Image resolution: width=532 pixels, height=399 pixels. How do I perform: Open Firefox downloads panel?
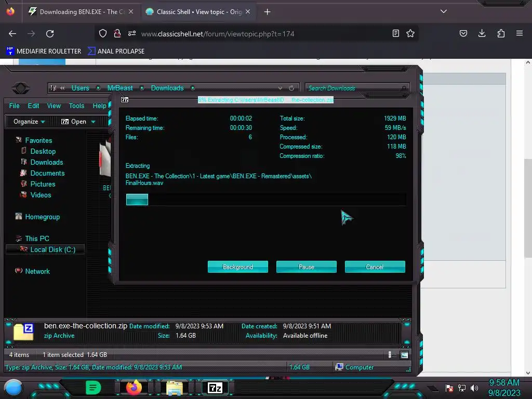pyautogui.click(x=482, y=33)
